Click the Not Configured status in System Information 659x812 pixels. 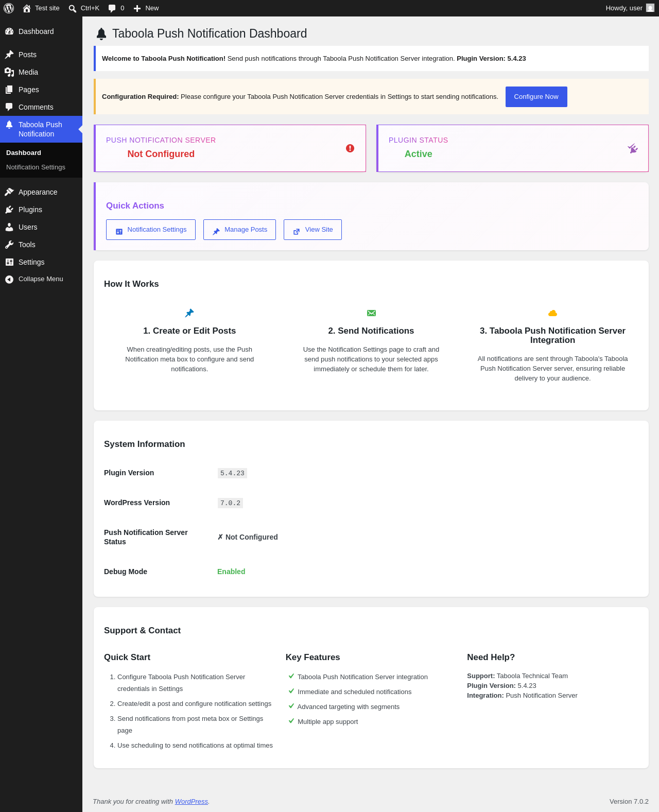tap(248, 537)
